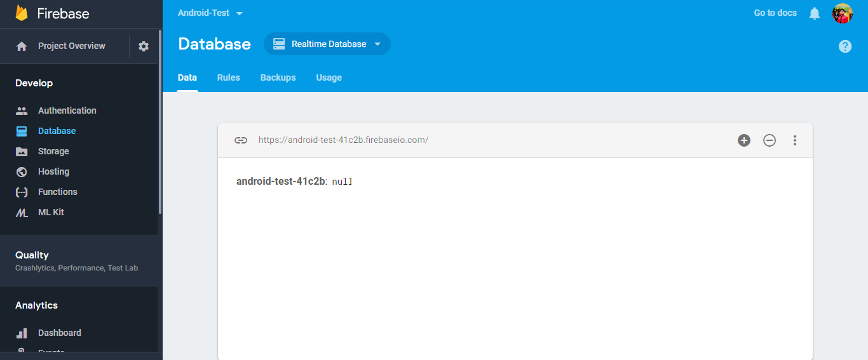Click the Database page heading
Image resolution: width=868 pixels, height=360 pixels.
(x=215, y=44)
